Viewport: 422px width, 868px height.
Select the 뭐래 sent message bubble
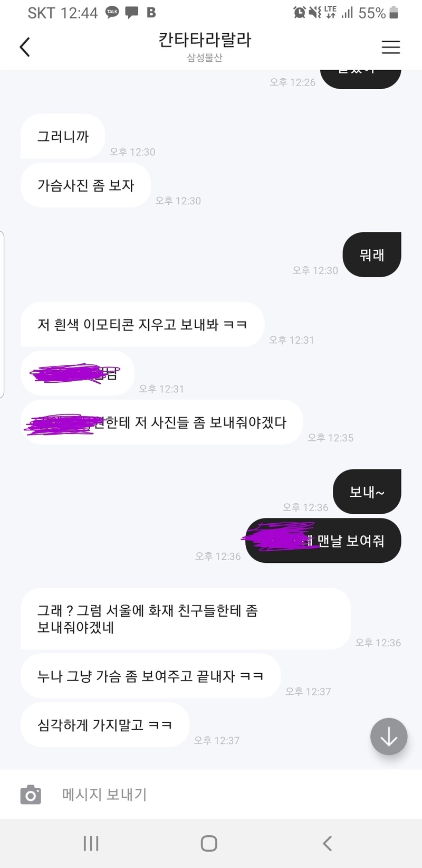pyautogui.click(x=372, y=255)
